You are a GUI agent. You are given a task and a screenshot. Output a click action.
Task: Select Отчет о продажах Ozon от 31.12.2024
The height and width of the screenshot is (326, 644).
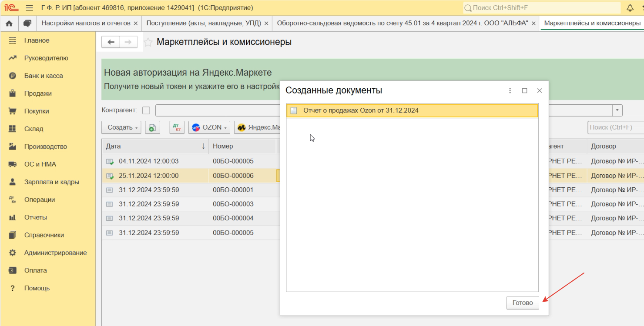pos(361,110)
